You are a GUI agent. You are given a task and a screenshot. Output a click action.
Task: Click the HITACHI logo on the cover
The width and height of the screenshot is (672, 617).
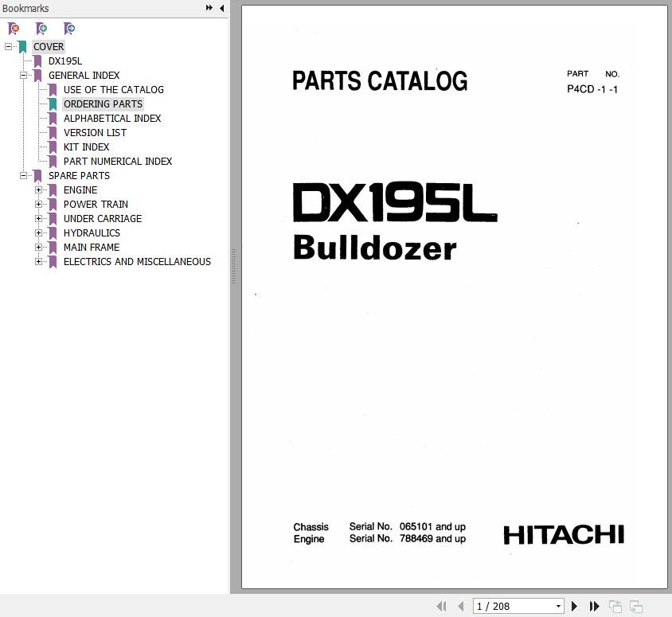pyautogui.click(x=564, y=535)
